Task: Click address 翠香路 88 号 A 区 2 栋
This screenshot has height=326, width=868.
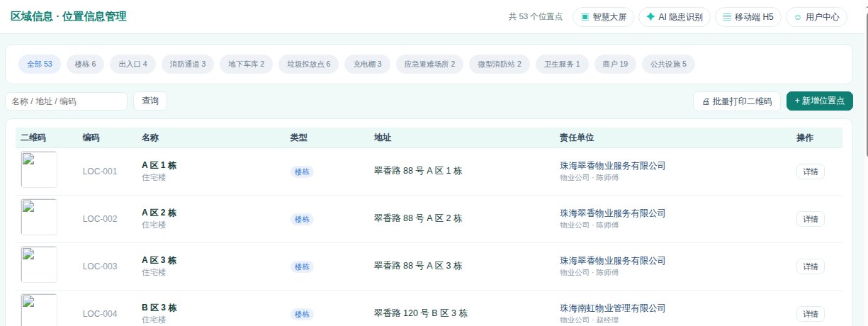Action: (x=418, y=218)
